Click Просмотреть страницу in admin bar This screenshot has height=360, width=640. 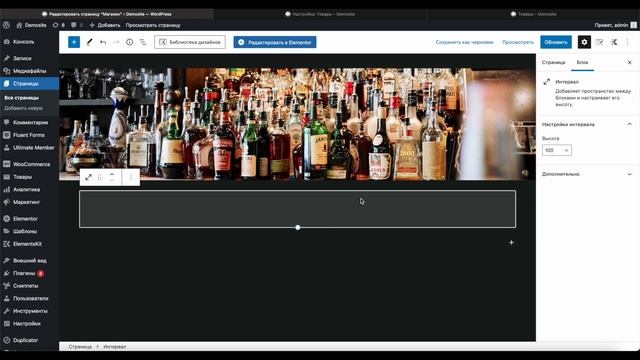coord(153,25)
